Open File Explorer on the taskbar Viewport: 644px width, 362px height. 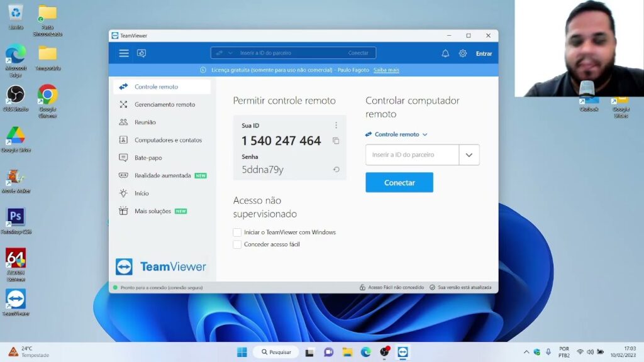pyautogui.click(x=347, y=352)
